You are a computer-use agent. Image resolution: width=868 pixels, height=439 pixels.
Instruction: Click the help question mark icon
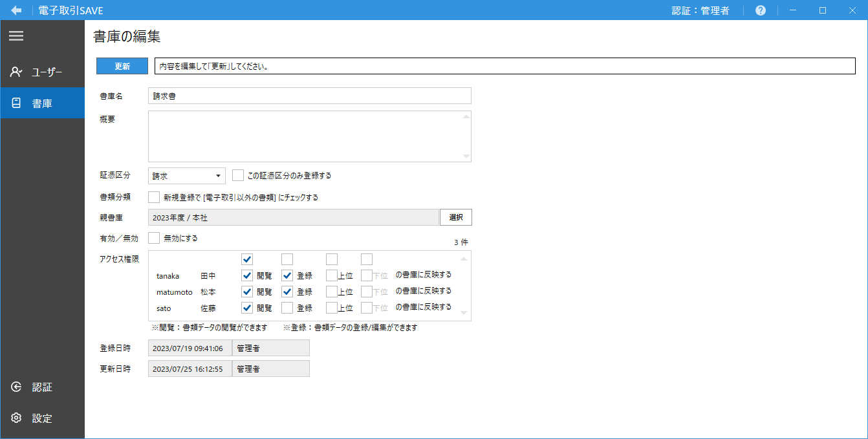point(761,10)
